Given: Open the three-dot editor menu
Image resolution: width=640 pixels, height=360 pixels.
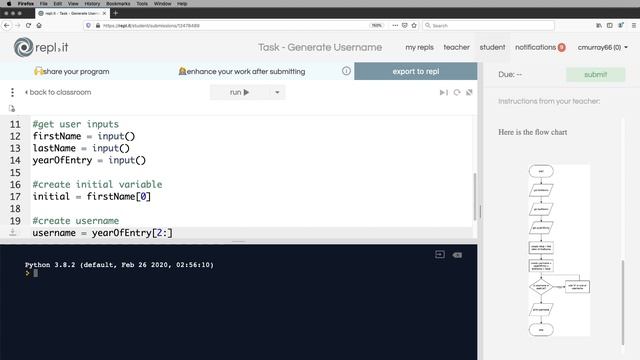Looking at the screenshot, I should click(13, 93).
